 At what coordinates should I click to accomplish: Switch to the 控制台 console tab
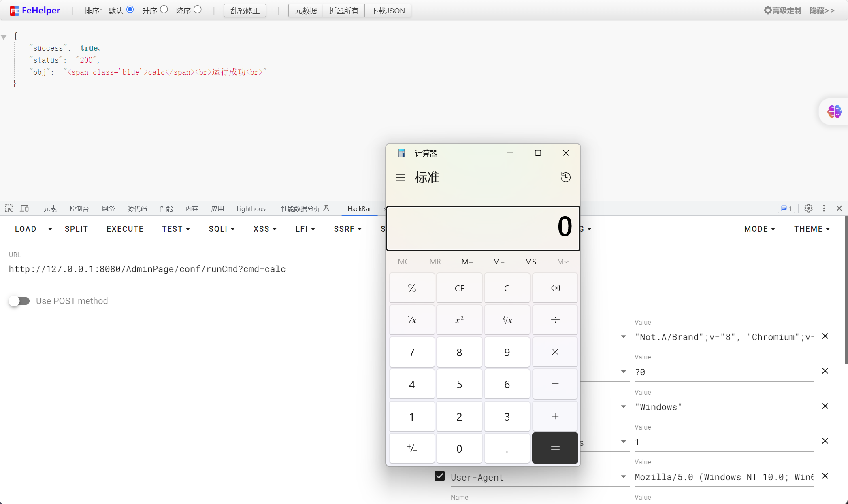pos(79,208)
